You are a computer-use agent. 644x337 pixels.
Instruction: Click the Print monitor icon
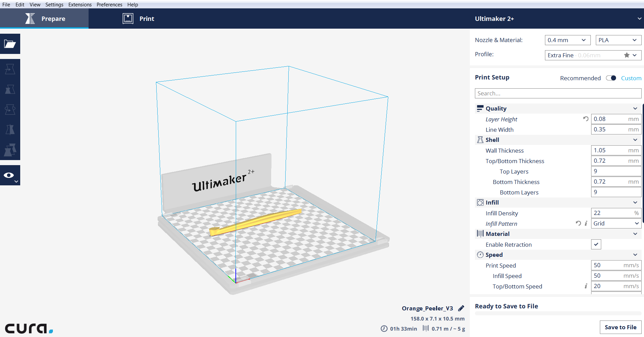pyautogui.click(x=128, y=19)
